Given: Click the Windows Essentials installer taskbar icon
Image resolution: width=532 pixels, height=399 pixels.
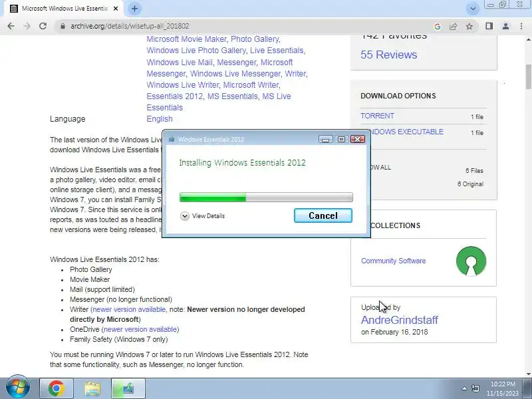Looking at the screenshot, I should [x=128, y=388].
